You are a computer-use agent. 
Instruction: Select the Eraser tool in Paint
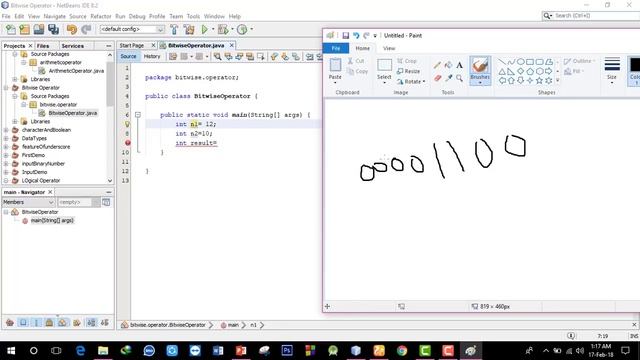pos(437,78)
